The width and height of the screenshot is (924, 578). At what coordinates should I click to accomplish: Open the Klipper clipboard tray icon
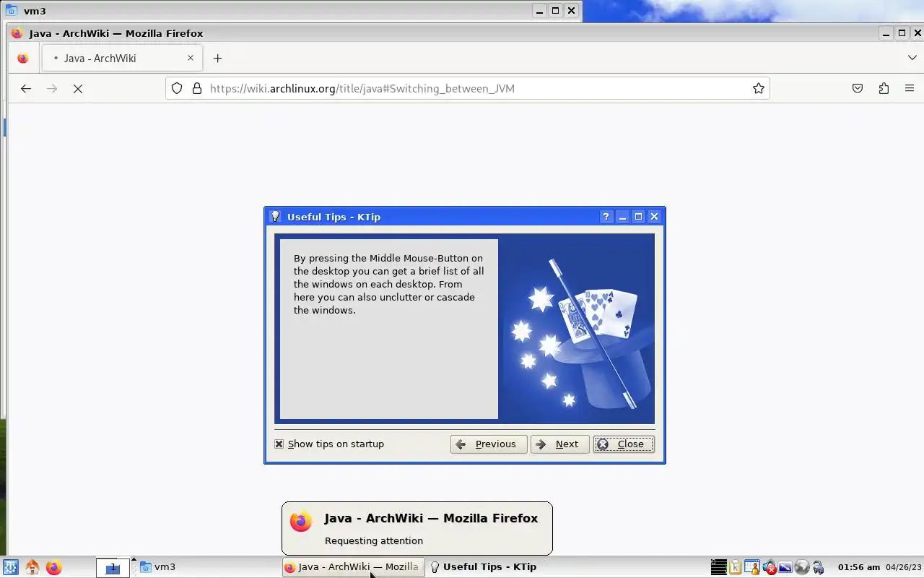tap(736, 567)
